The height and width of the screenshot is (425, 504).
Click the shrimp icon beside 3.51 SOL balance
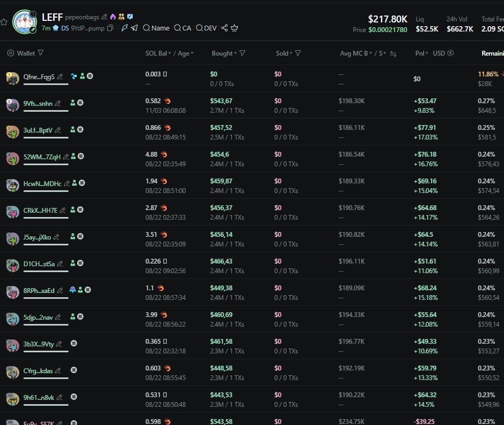164,235
